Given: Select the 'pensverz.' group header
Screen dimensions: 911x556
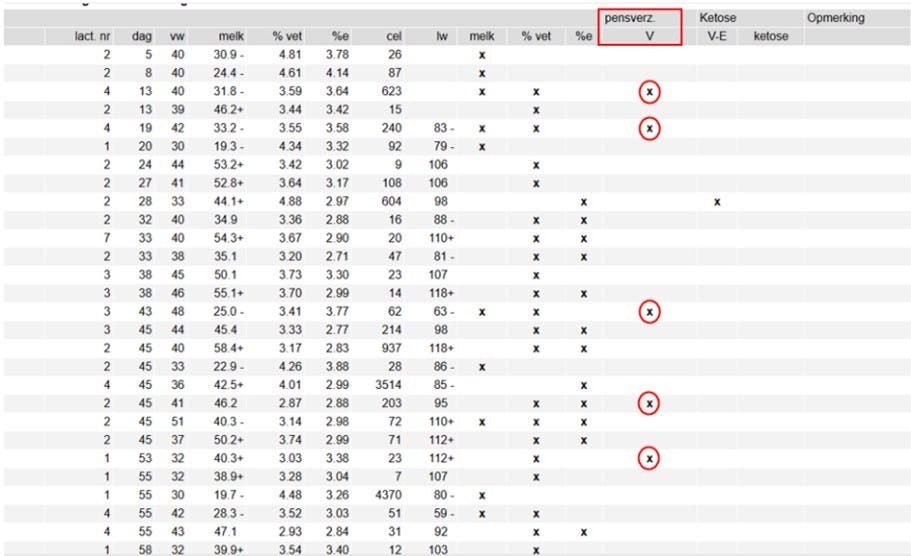Looking at the screenshot, I should click(629, 18).
